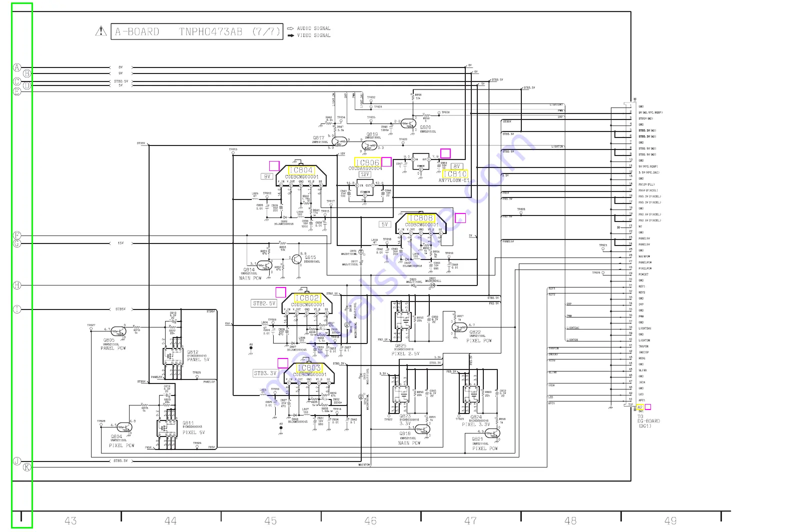Click the Q822 transistor label

pyautogui.click(x=475, y=332)
